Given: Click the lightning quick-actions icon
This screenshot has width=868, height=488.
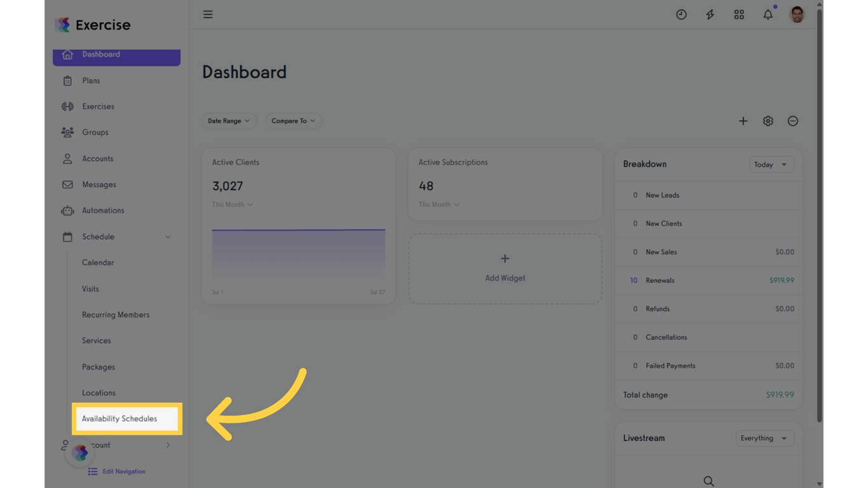Looking at the screenshot, I should [710, 14].
